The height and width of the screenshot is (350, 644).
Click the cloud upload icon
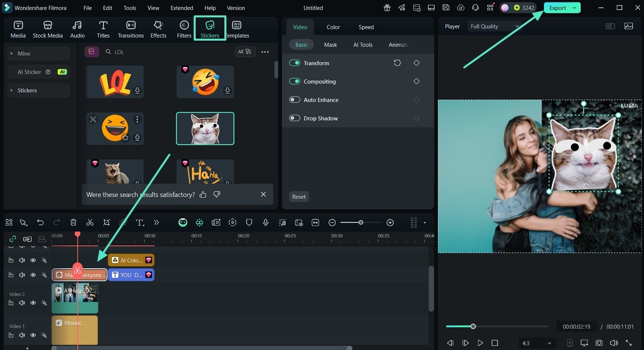(461, 8)
